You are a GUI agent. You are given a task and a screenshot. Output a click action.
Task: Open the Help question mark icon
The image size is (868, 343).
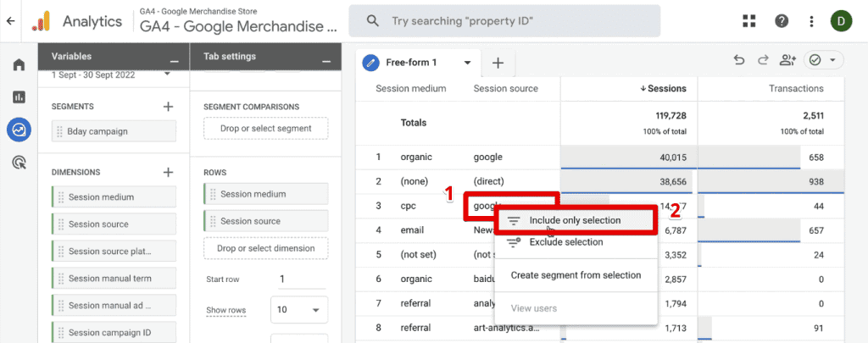781,21
